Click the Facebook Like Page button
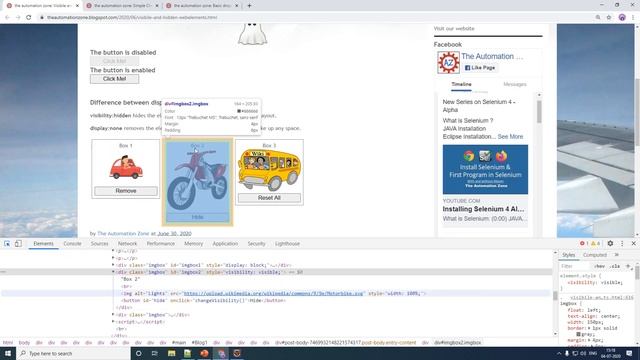 [x=480, y=68]
